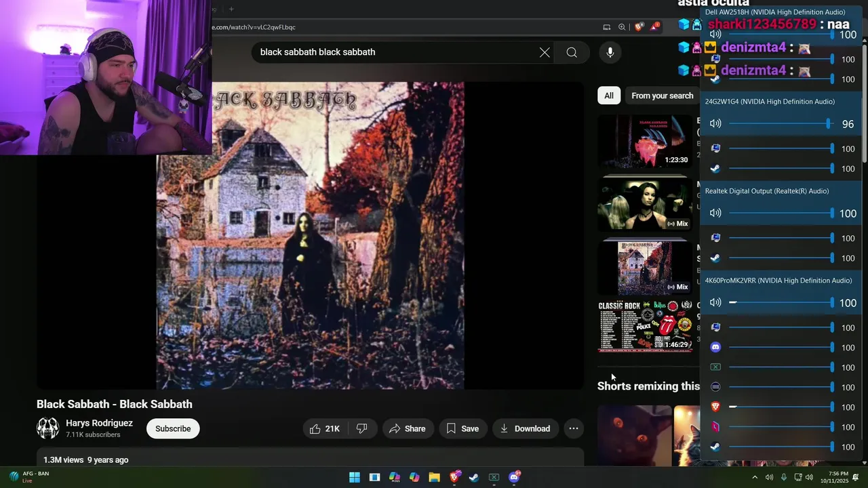Image resolution: width=868 pixels, height=488 pixels.
Task: Open the Mix thumbnail with the women
Action: [644, 203]
